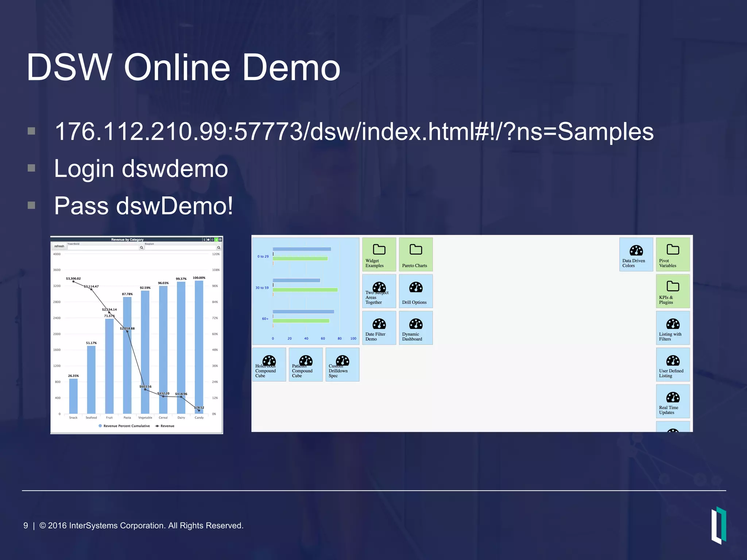Open the Real Time Updates dashboard
Viewport: 747px width, 560px height.
click(673, 401)
